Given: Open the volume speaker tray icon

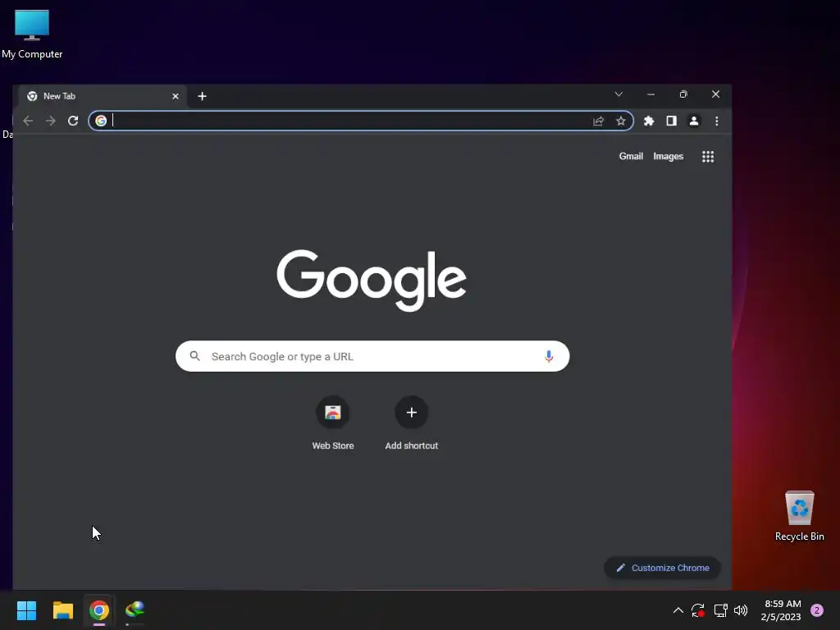Looking at the screenshot, I should point(741,610).
